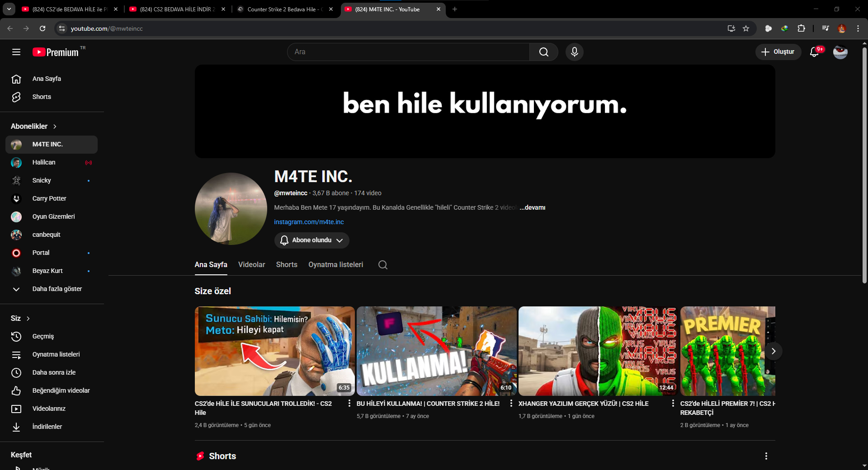Open the Carry Potter subscription channel
Image resolution: width=868 pixels, height=470 pixels.
click(x=52, y=198)
